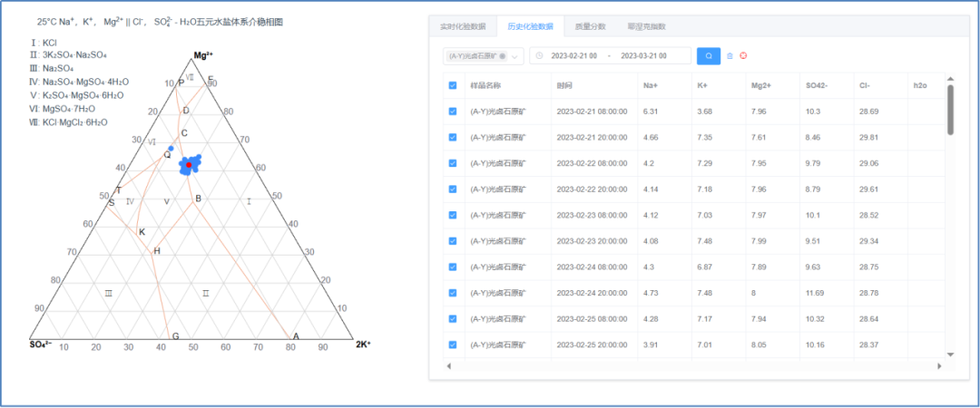
Task: Click point label B on diagram
Action: [198, 199]
